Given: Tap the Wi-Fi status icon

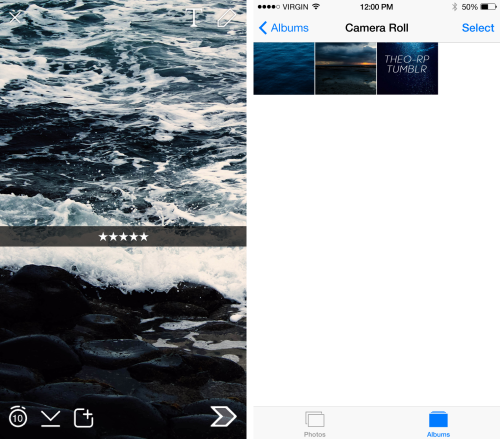Looking at the screenshot, I should 316,6.
